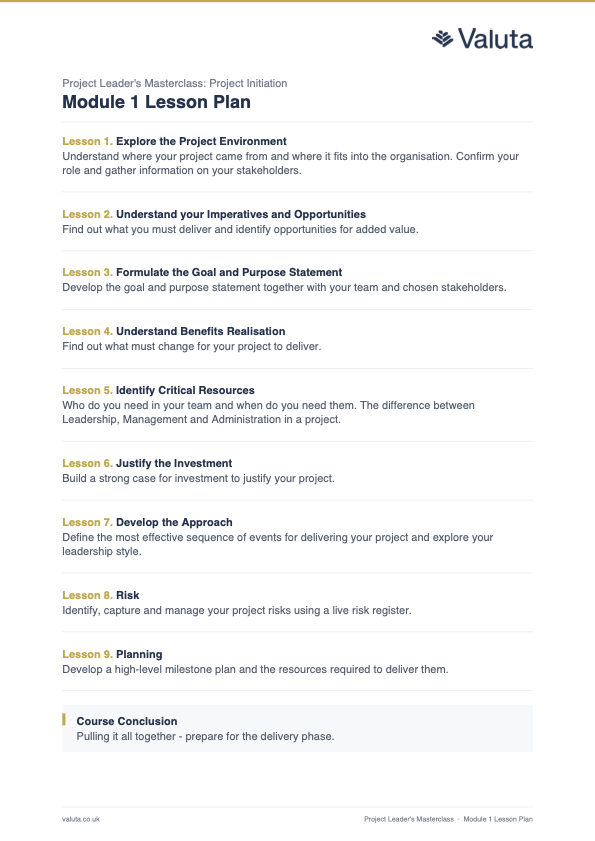
Task: Open Lesson 9 Planning heading
Action: coord(112,654)
